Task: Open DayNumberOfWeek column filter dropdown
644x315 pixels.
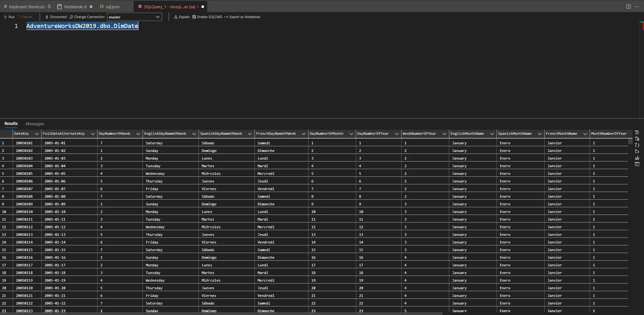Action: 138,134
